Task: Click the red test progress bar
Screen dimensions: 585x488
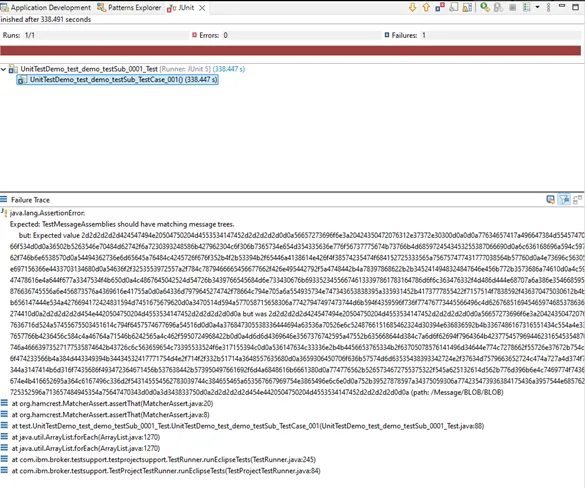Action: tap(291, 51)
